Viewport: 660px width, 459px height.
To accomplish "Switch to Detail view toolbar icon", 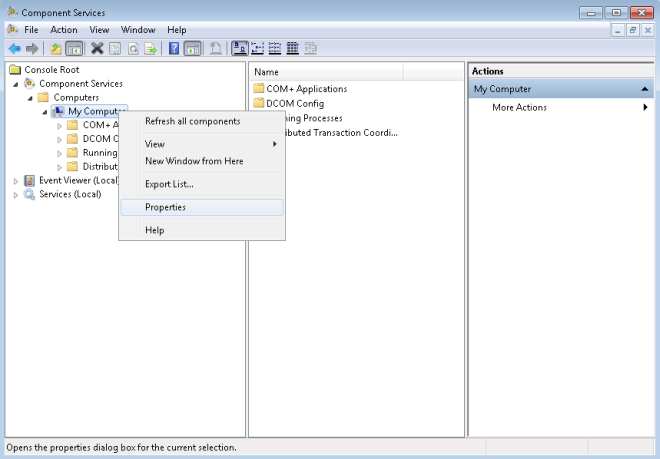I will [293, 48].
